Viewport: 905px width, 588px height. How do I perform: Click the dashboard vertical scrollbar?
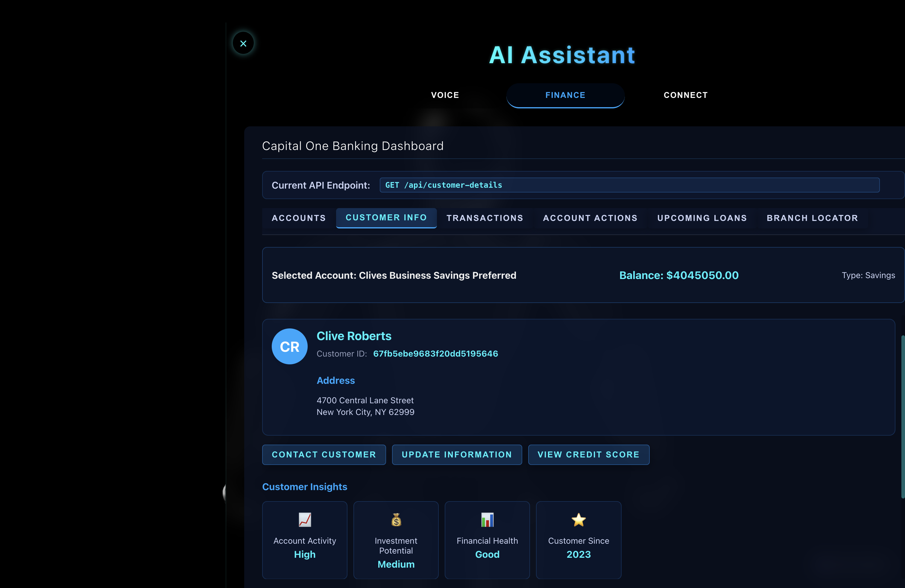(902, 416)
